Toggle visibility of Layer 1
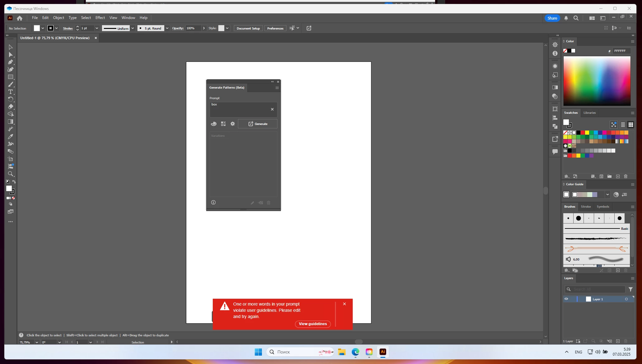The height and width of the screenshot is (364, 642). (x=566, y=299)
